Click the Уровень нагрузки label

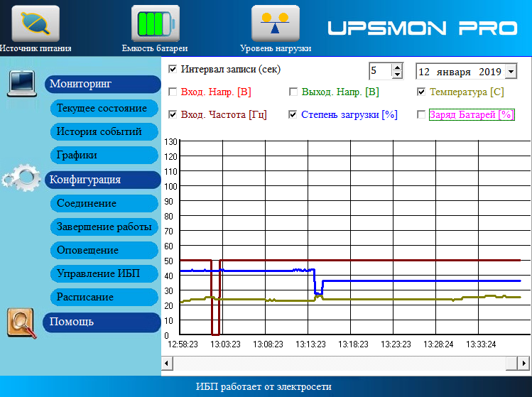276,48
